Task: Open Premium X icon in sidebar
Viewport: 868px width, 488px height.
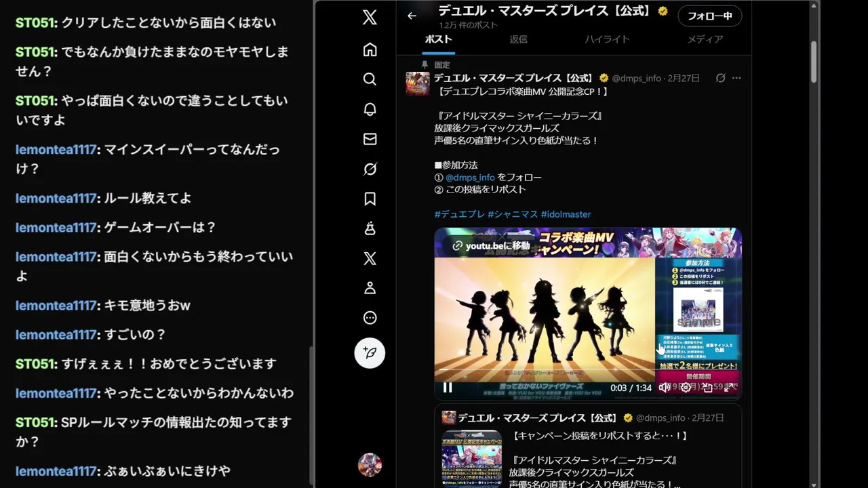Action: tap(370, 258)
